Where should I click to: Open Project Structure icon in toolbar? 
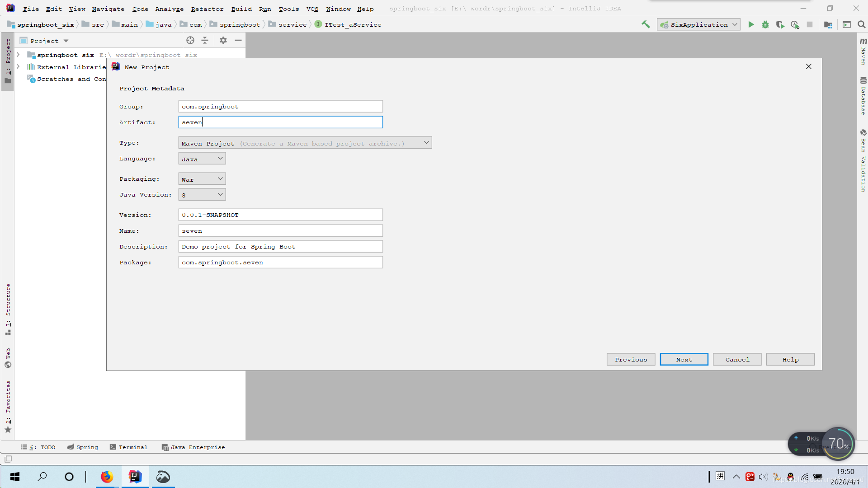coord(828,24)
